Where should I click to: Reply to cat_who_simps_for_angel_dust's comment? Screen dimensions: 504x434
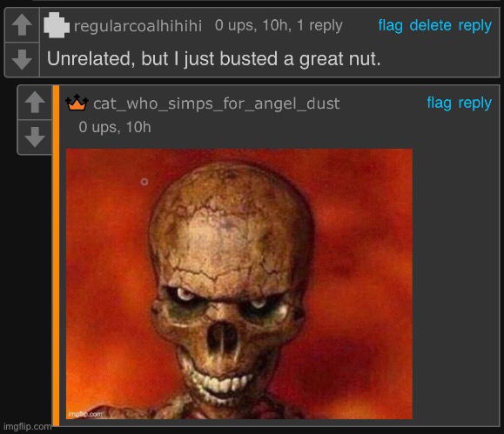pos(474,103)
